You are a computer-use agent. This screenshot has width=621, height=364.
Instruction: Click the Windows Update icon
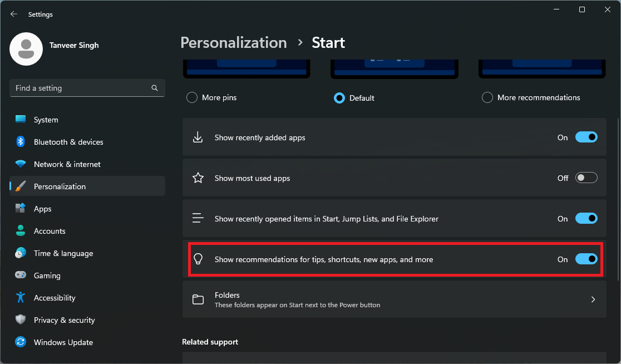[21, 342]
